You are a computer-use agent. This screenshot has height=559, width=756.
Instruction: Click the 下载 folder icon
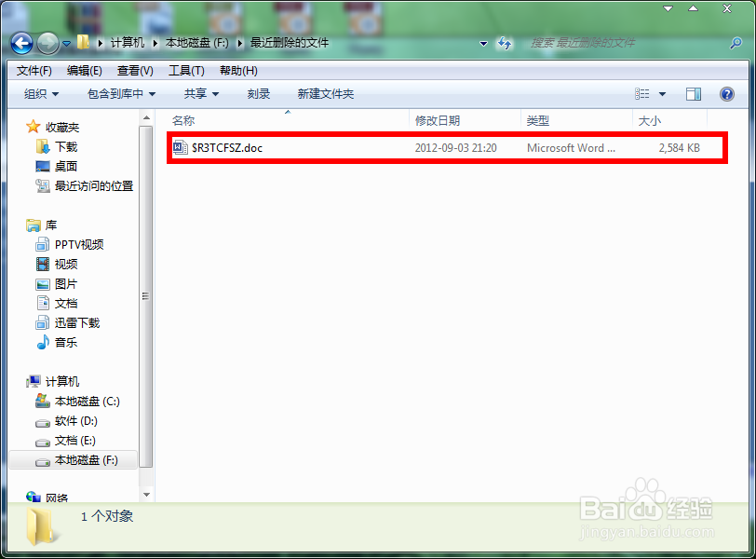tap(43, 146)
